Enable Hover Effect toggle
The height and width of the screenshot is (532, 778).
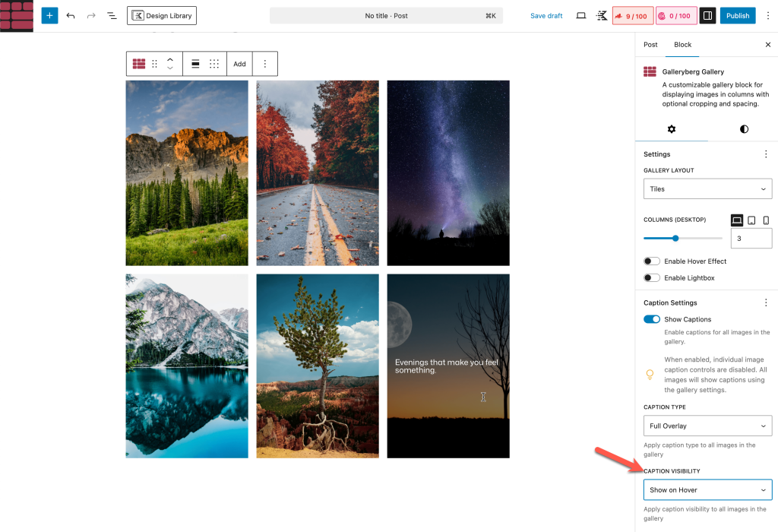click(652, 261)
